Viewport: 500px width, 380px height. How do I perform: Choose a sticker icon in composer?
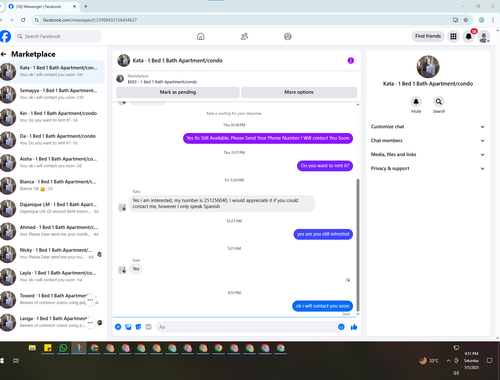138,327
